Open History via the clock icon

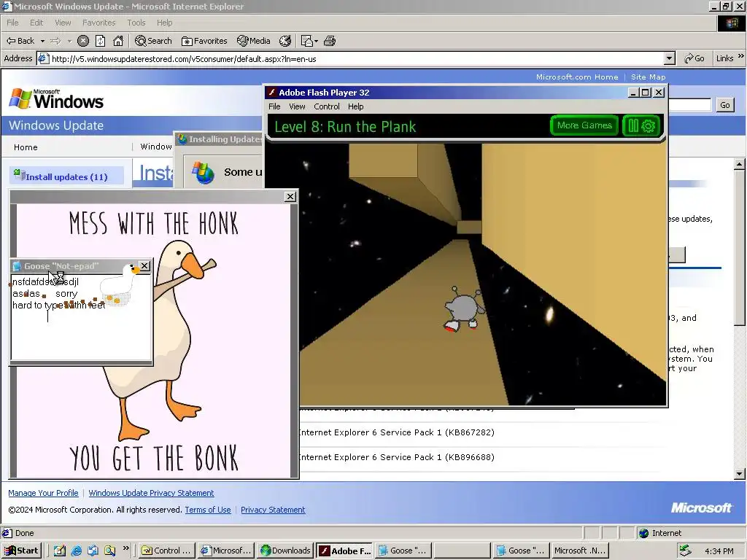pyautogui.click(x=285, y=41)
